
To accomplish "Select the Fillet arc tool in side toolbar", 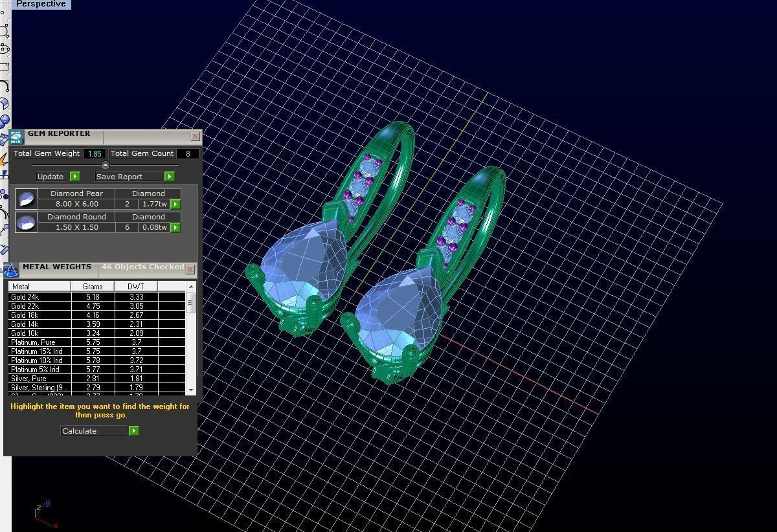I will pyautogui.click(x=4, y=85).
